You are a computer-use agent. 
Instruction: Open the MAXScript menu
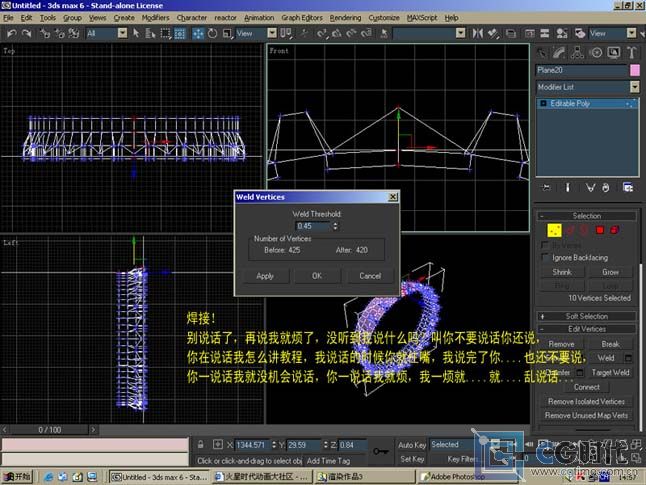click(422, 18)
